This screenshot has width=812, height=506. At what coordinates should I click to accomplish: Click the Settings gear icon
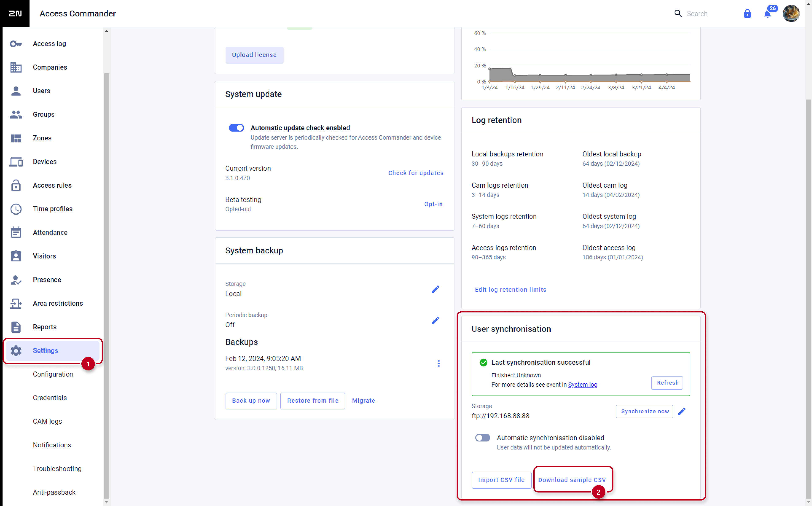[x=16, y=350]
